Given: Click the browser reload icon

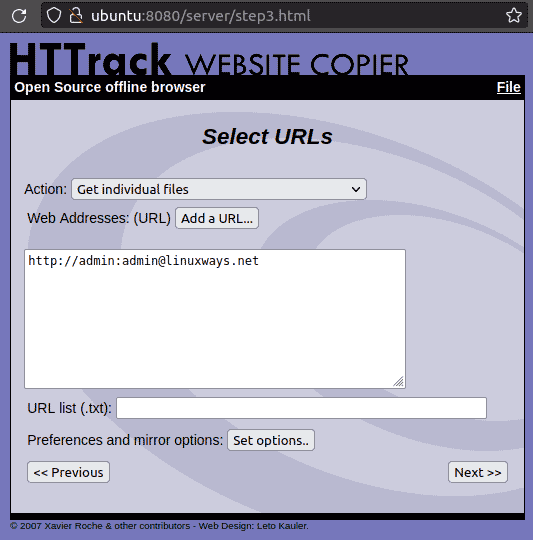Looking at the screenshot, I should 19,16.
